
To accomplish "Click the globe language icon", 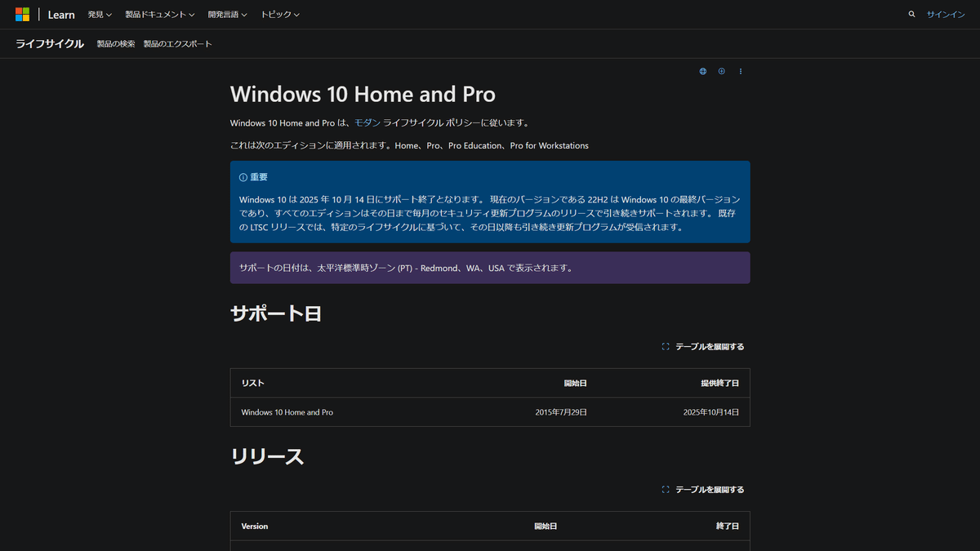I will 702,71.
